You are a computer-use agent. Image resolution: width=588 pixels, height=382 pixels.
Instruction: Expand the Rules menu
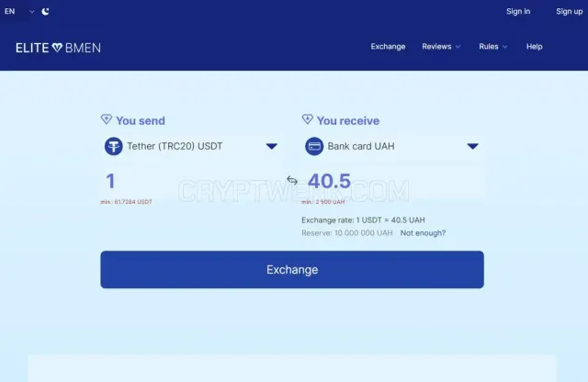pos(492,47)
